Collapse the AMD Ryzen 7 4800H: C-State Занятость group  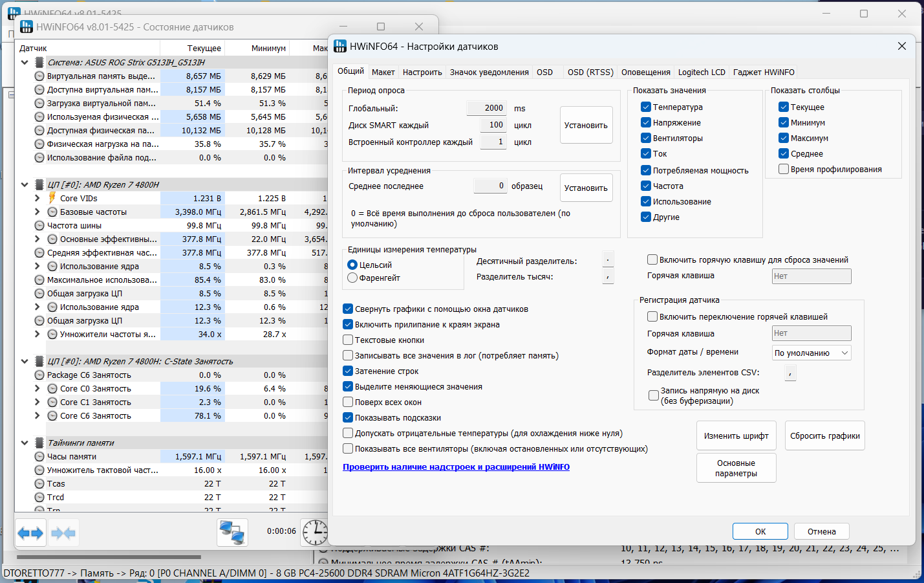[x=25, y=361]
